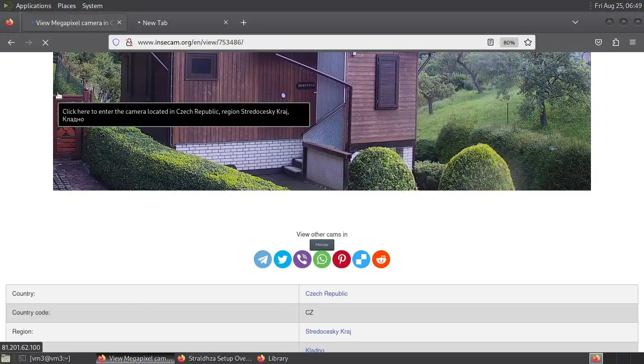
Task: Expand the list all tabs dropdown
Action: click(x=575, y=22)
